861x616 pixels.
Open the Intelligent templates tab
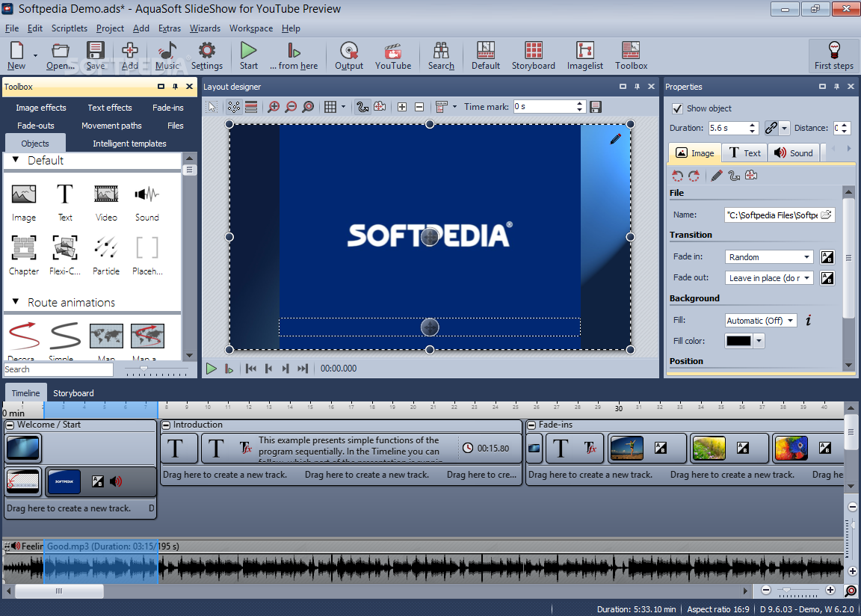(129, 144)
